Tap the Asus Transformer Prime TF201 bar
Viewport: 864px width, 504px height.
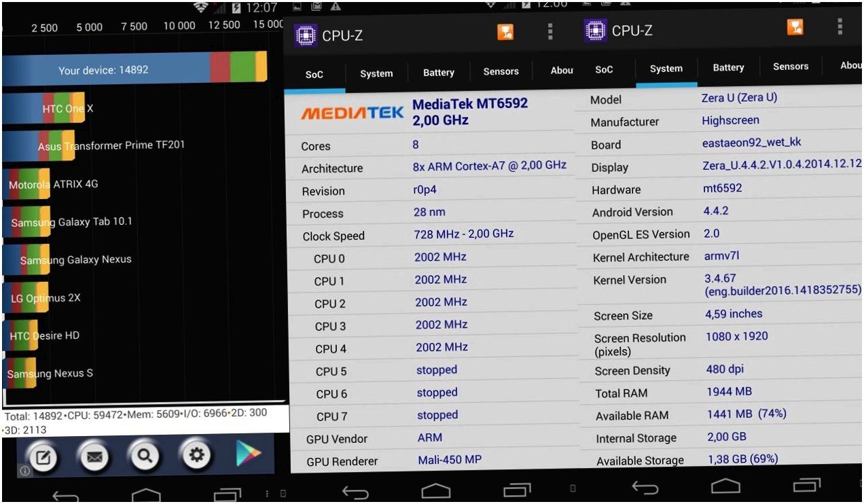click(x=39, y=146)
